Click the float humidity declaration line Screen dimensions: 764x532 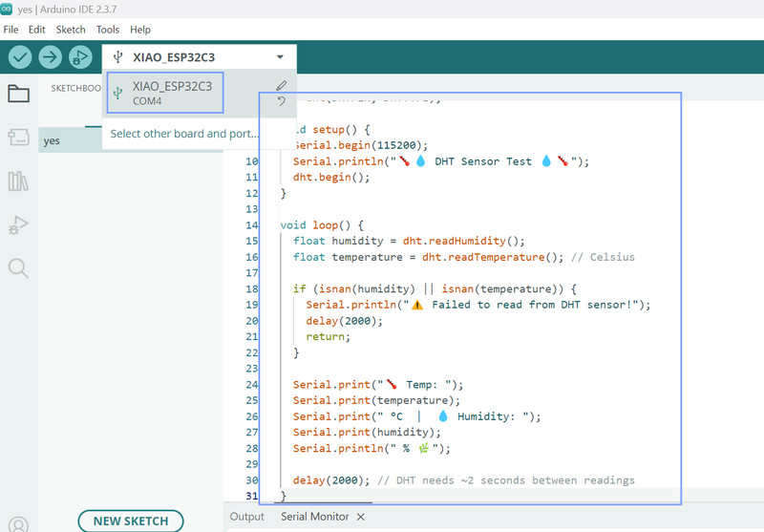coord(409,241)
